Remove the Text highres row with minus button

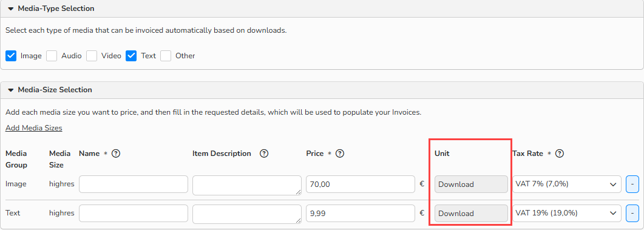click(x=632, y=213)
